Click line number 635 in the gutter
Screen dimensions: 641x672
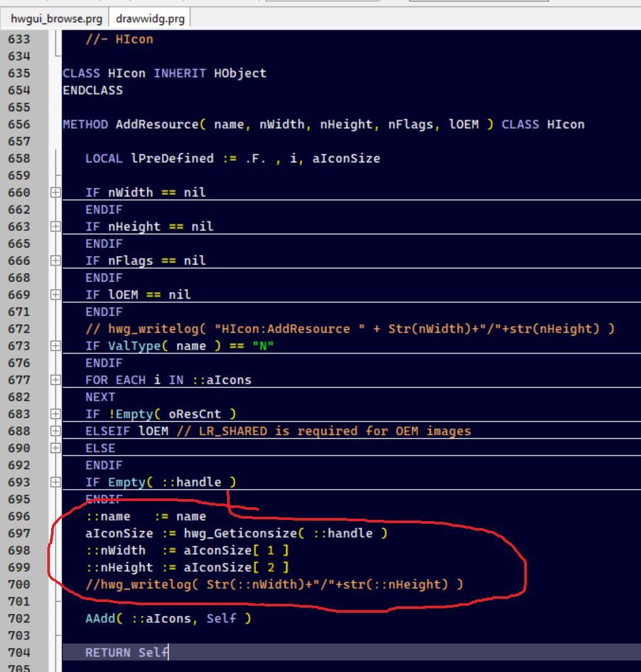(x=19, y=73)
